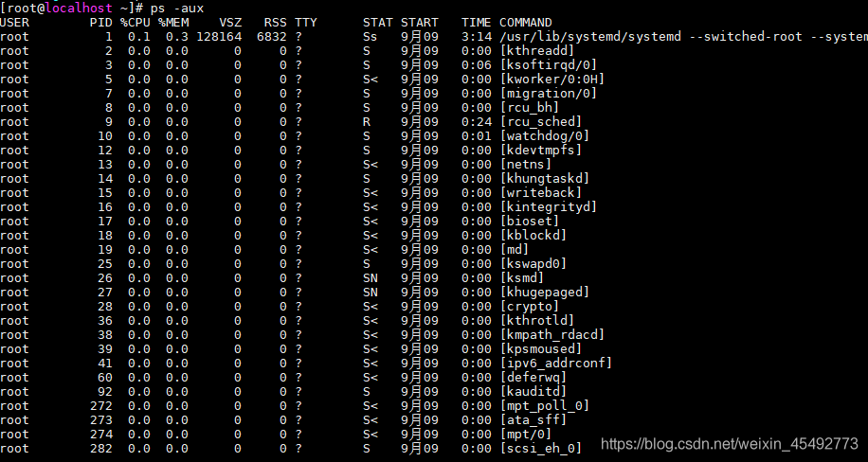Screen dimensions: 868x462
Task: Select the [scsi_eh_0] process name
Action: pos(541,449)
